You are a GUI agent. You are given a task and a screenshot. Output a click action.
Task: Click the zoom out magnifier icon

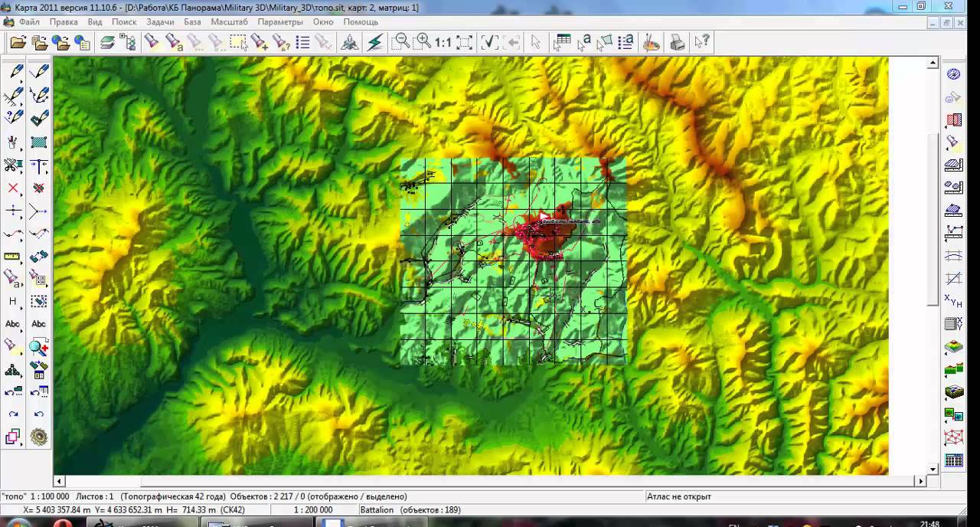400,42
